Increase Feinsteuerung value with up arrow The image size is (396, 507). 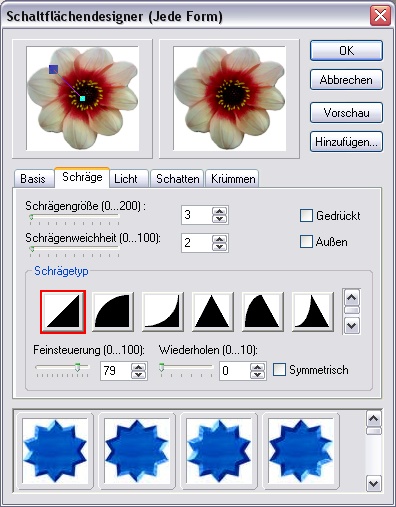[139, 367]
